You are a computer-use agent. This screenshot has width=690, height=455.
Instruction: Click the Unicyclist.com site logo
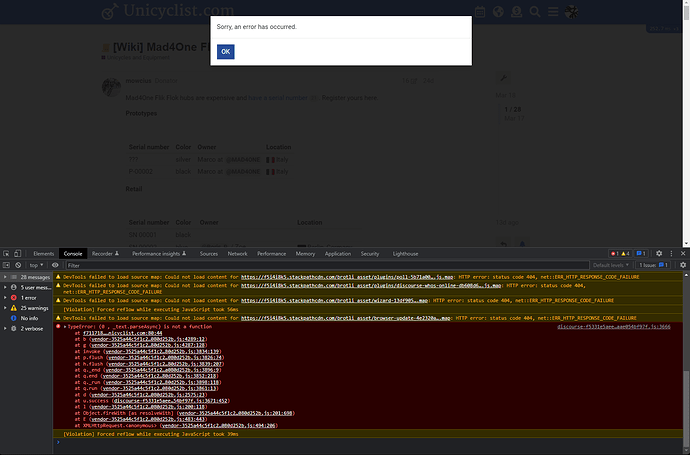(x=168, y=11)
